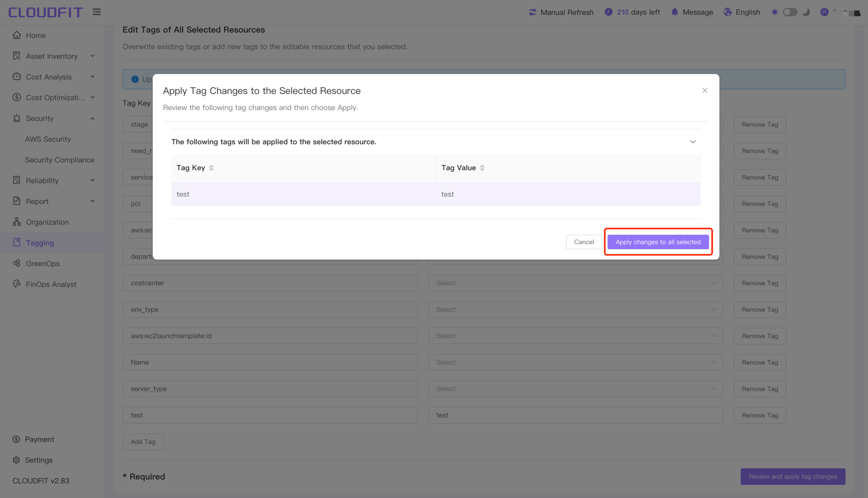This screenshot has height=498, width=868.
Task: Open the server_type value Select dropdown
Action: (x=576, y=389)
